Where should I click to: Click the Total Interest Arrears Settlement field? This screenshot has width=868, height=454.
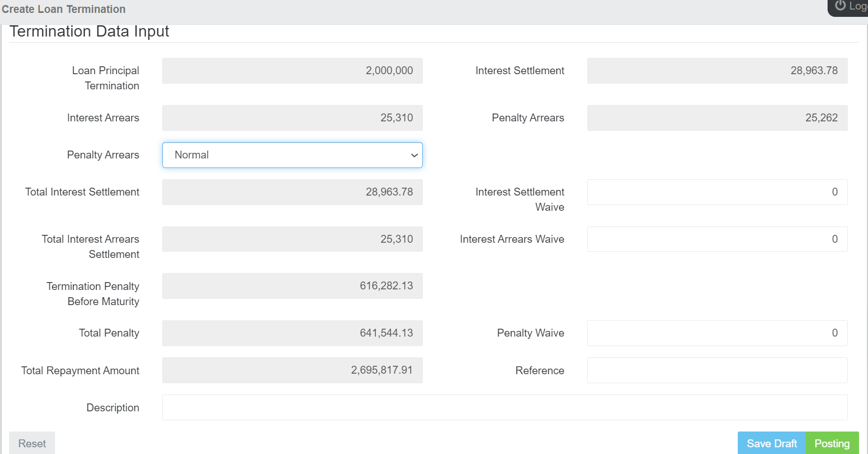point(292,239)
